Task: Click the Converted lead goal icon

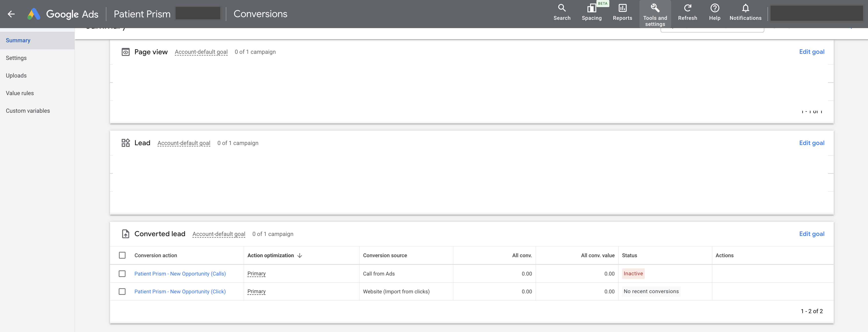Action: click(125, 234)
